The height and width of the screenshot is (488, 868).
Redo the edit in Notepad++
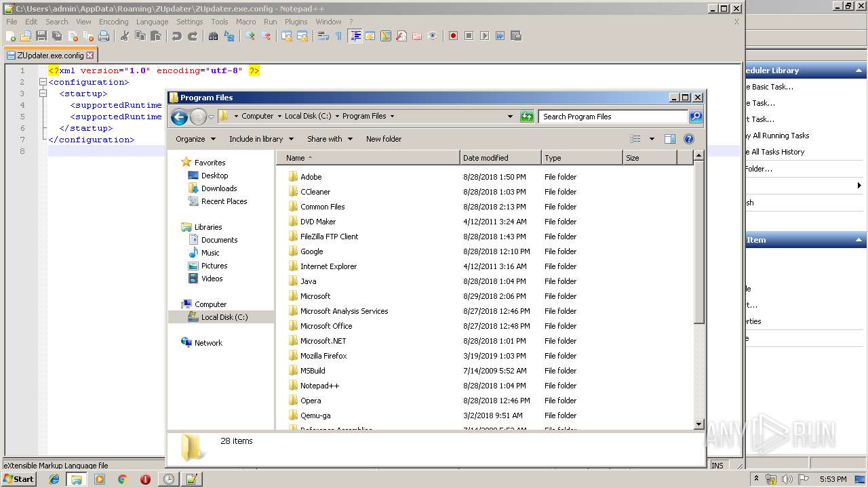[x=193, y=36]
